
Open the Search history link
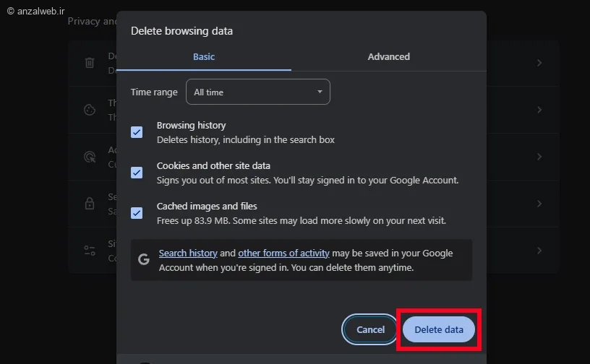(188, 253)
